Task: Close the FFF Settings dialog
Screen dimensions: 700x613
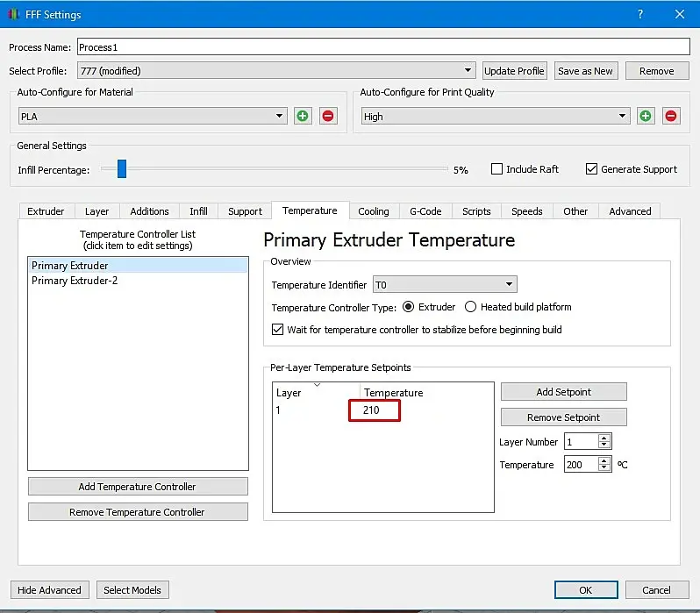Action: coord(680,14)
